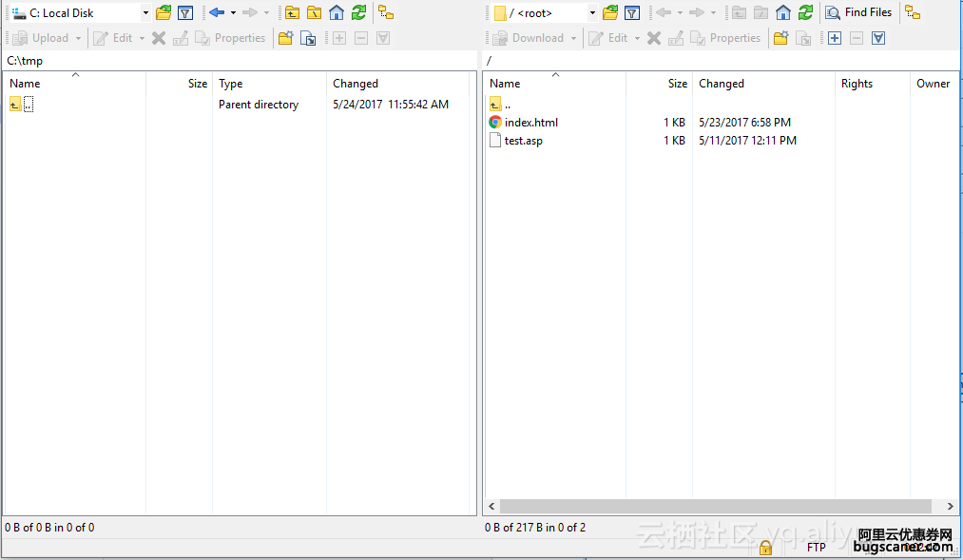Open the remote path dropdown / <root>

(x=546, y=13)
